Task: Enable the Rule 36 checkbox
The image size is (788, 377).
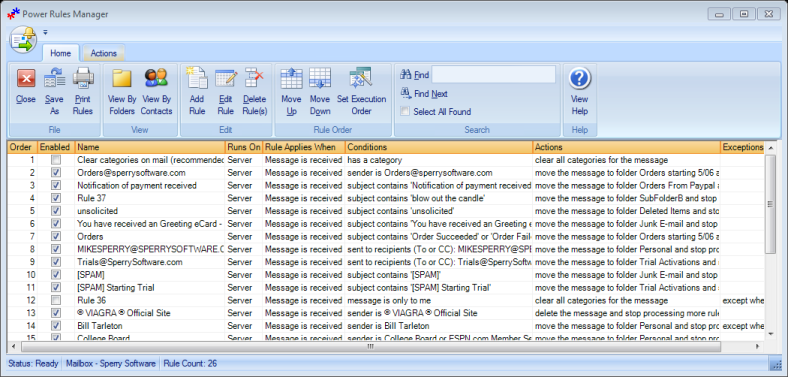Action: [56, 300]
